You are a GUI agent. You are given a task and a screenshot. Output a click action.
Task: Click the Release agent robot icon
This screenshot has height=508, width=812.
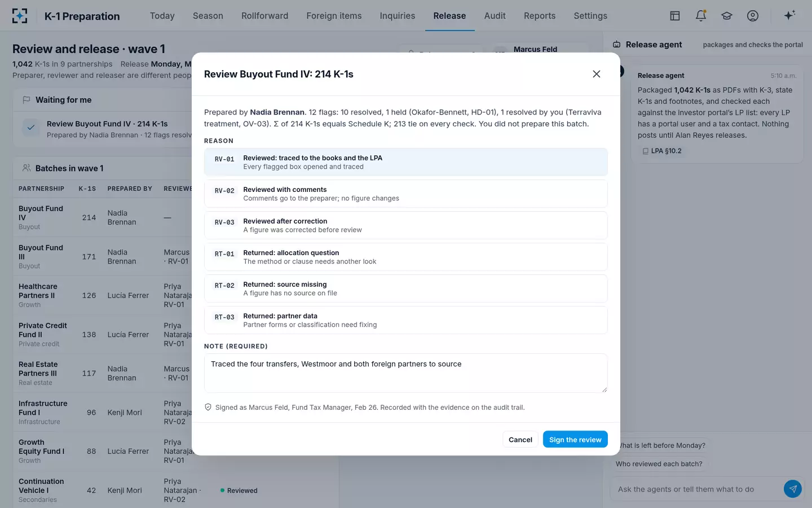[617, 45]
